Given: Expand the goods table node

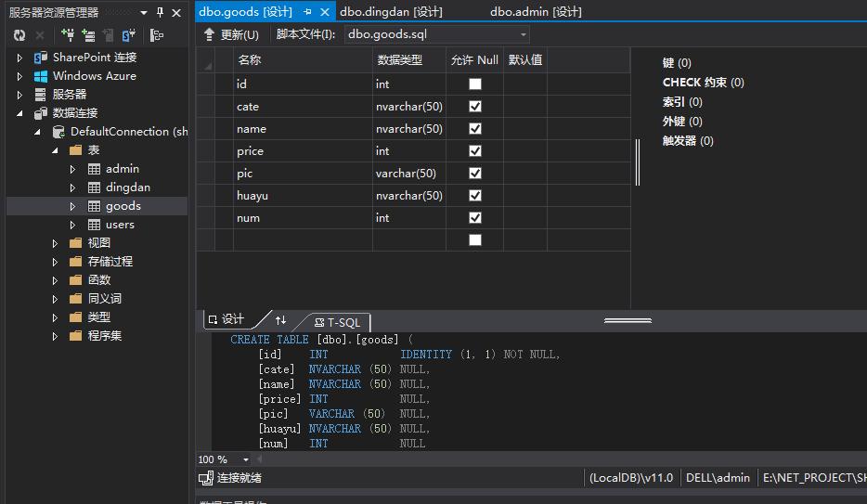Looking at the screenshot, I should [73, 206].
